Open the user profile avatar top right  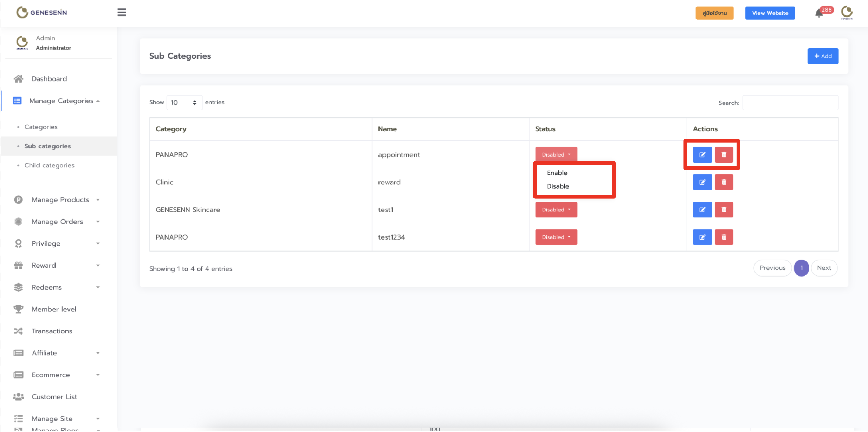[847, 13]
